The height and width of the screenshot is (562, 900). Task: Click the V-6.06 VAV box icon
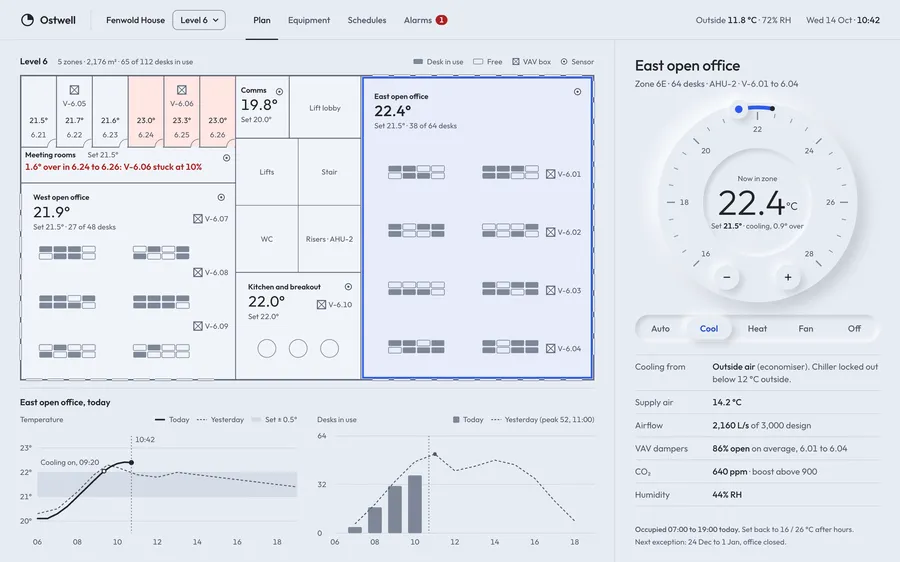(181, 90)
